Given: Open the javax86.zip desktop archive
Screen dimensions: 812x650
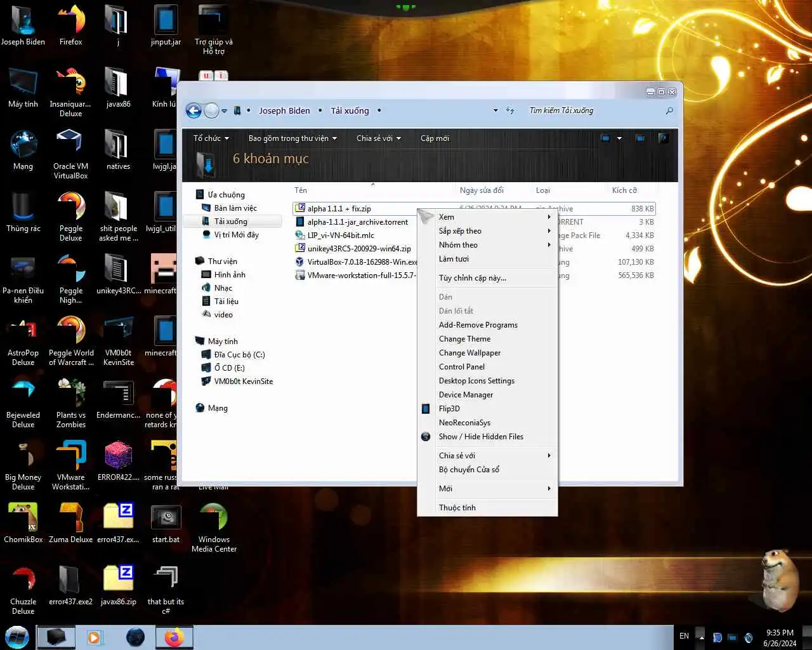Looking at the screenshot, I should pyautogui.click(x=119, y=585).
